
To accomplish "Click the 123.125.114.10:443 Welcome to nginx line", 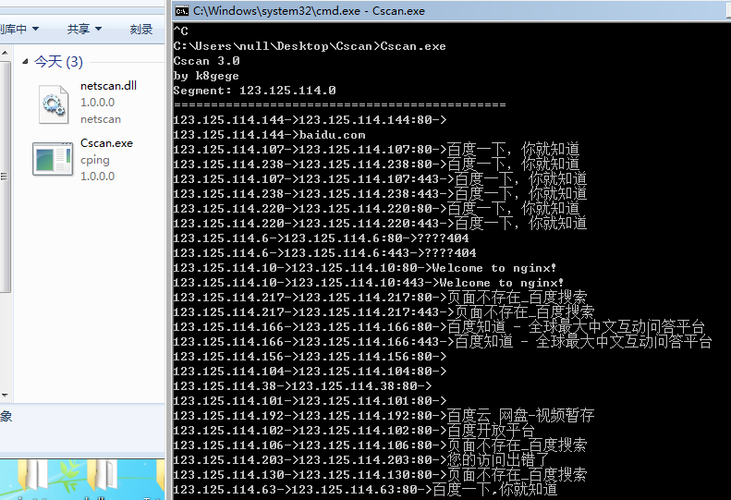I will click(368, 283).
